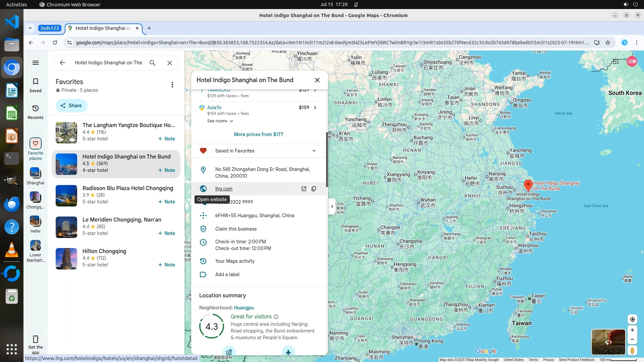Viewport: 644px width, 362px height.
Task: Click the search magnifier icon
Action: (x=153, y=63)
